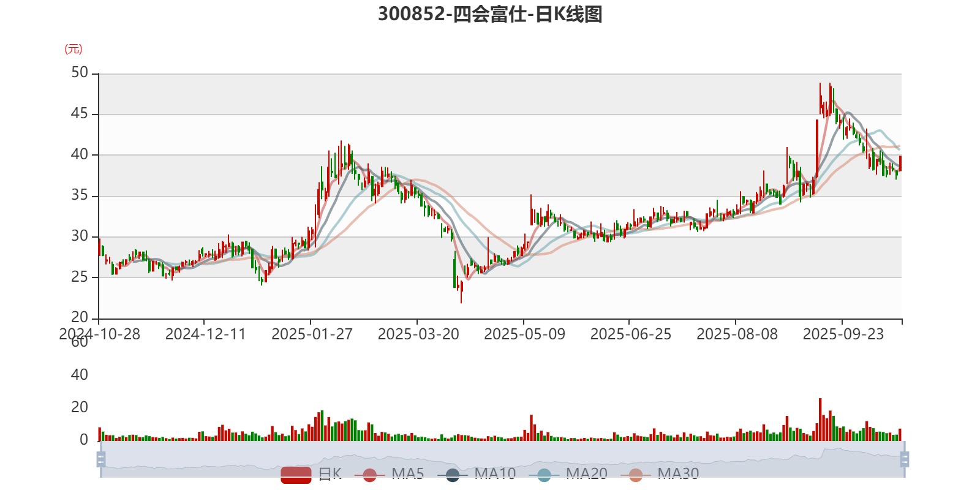Click the 2025-08-08 date axis label
The height and width of the screenshot is (490, 980).
(737, 334)
